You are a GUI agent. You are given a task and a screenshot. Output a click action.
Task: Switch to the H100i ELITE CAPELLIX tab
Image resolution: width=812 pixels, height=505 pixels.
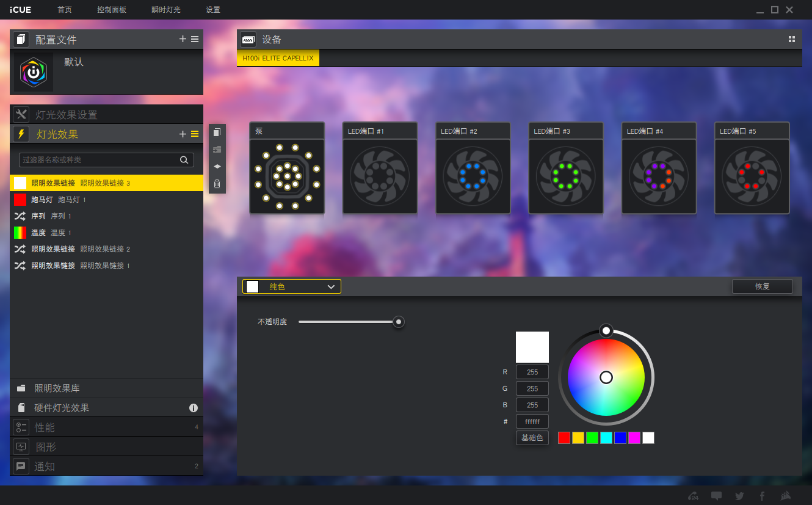coord(278,58)
